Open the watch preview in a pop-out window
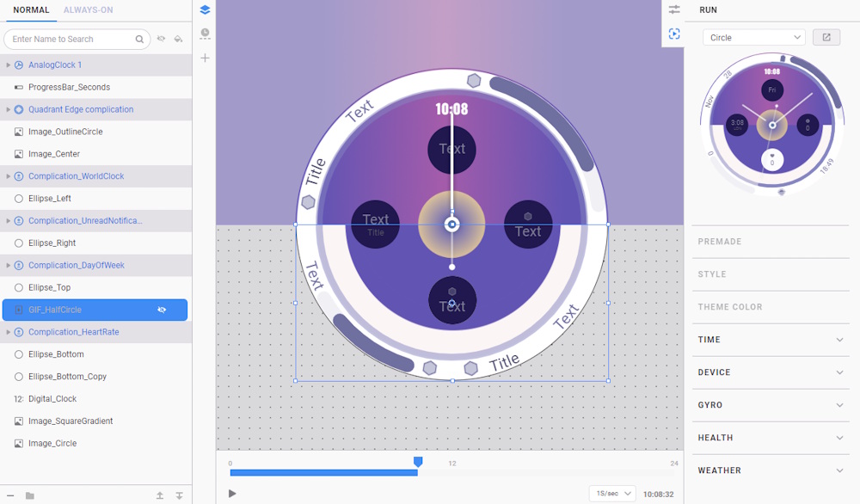This screenshot has height=504, width=860. click(826, 38)
